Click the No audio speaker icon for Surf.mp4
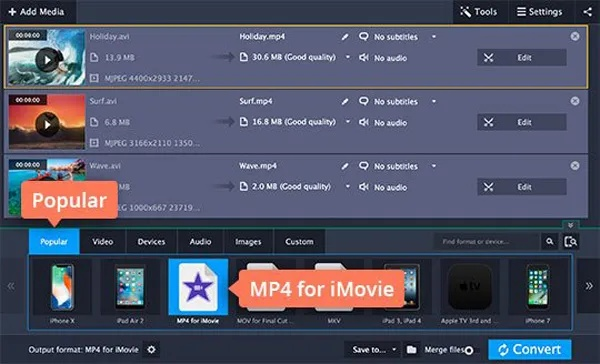This screenshot has width=600, height=364. pyautogui.click(x=364, y=122)
